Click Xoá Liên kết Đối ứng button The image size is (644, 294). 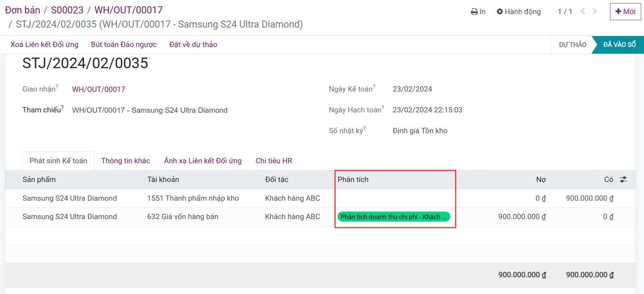(45, 45)
